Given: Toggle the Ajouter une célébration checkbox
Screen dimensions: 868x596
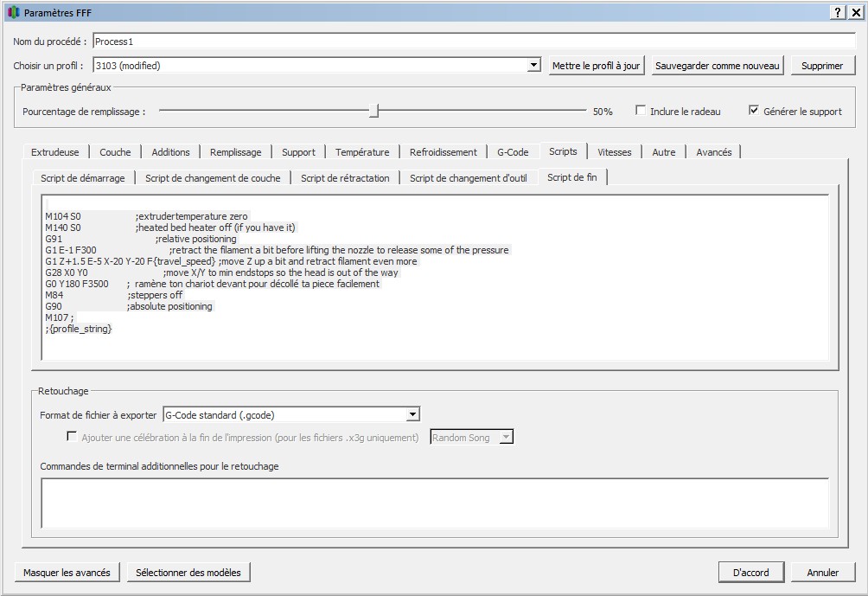Looking at the screenshot, I should 72,437.
